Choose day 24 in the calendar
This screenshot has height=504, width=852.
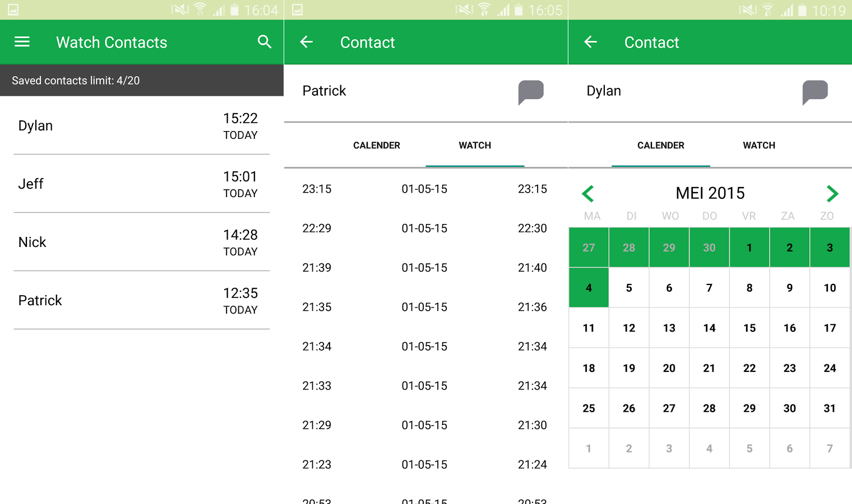830,368
